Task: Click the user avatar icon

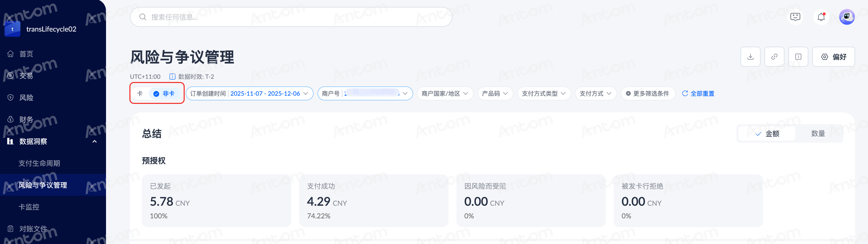Action: [846, 17]
